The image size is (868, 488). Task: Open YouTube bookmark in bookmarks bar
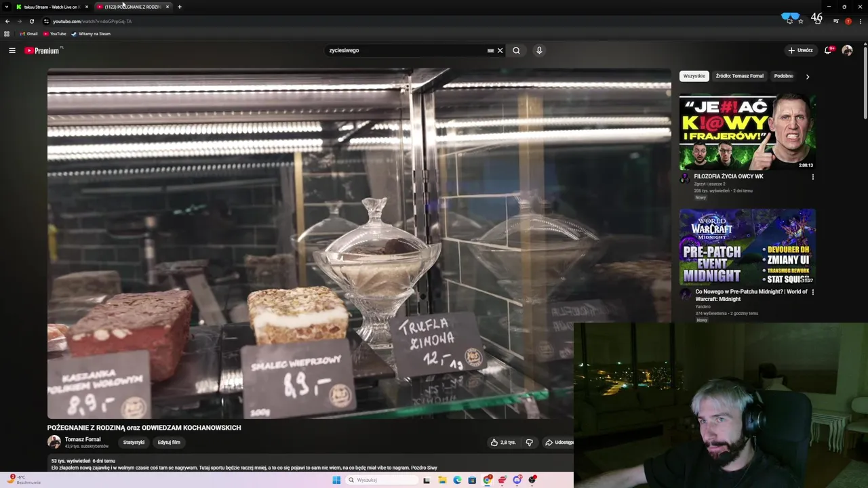coord(55,34)
